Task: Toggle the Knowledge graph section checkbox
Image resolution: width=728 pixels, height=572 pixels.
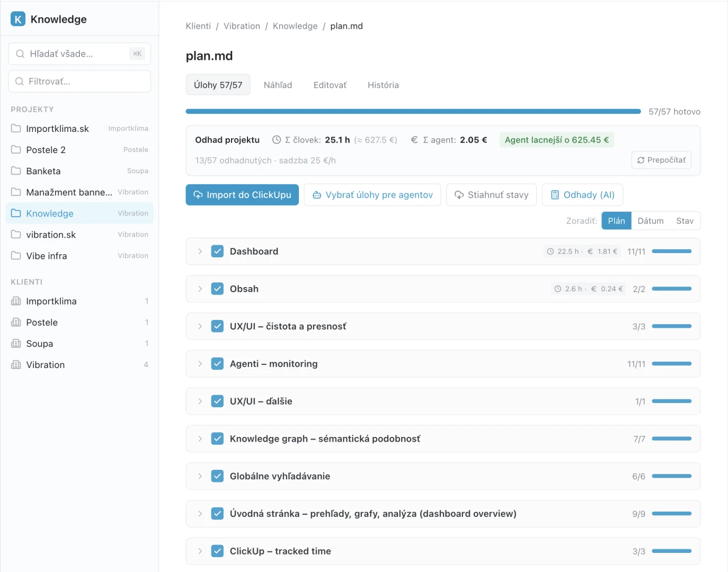Action: 217,439
